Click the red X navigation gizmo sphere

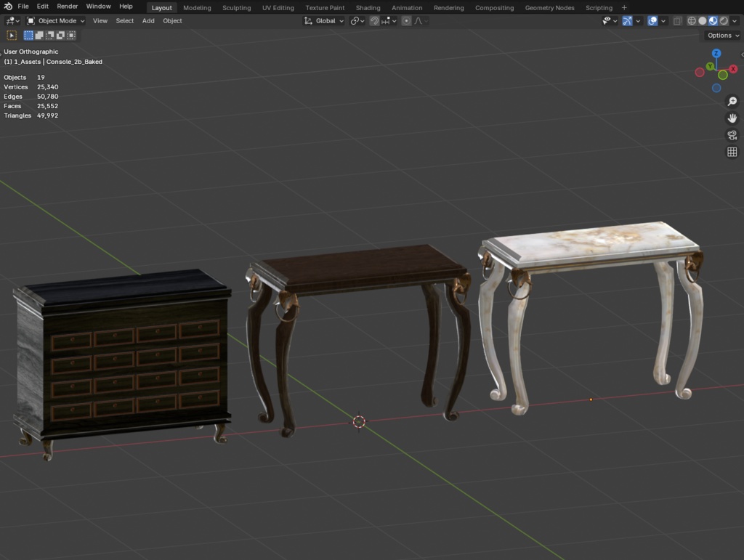tap(732, 68)
